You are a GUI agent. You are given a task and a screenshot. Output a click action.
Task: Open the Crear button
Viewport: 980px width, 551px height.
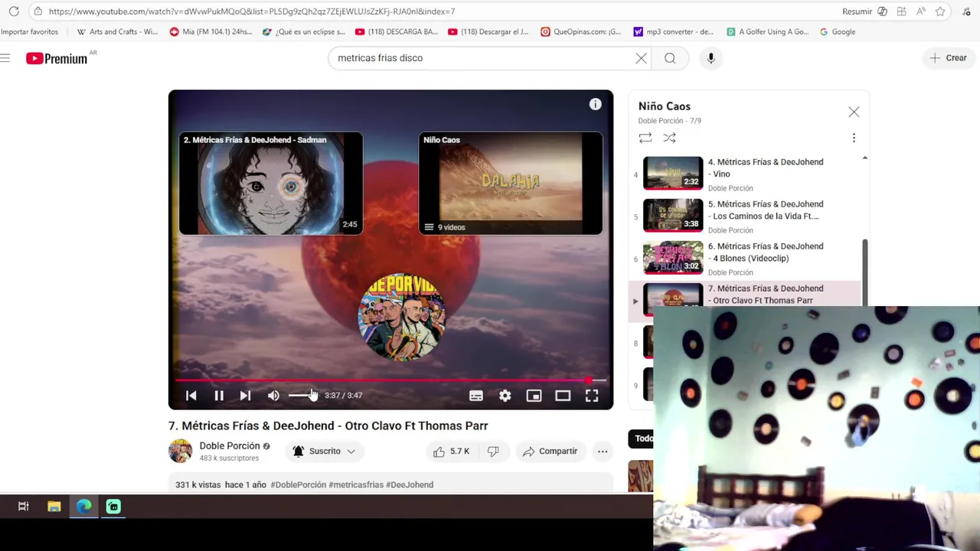point(948,58)
